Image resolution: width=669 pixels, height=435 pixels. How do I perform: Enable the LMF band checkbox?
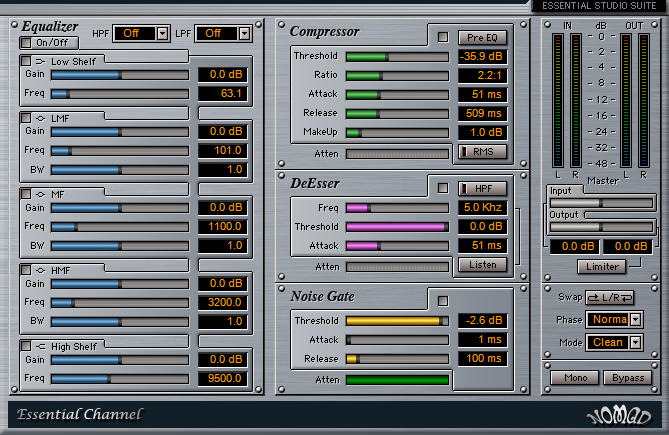coord(26,118)
